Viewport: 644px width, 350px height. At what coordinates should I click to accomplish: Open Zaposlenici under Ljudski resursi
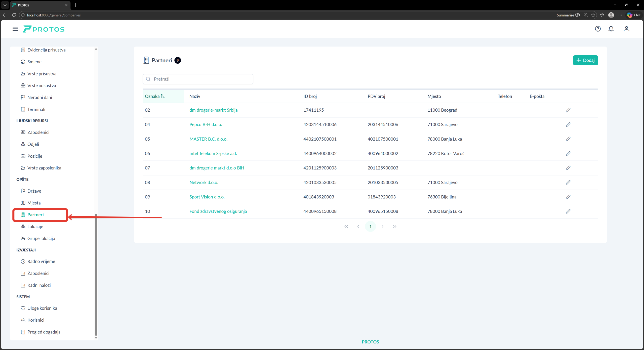tap(38, 132)
